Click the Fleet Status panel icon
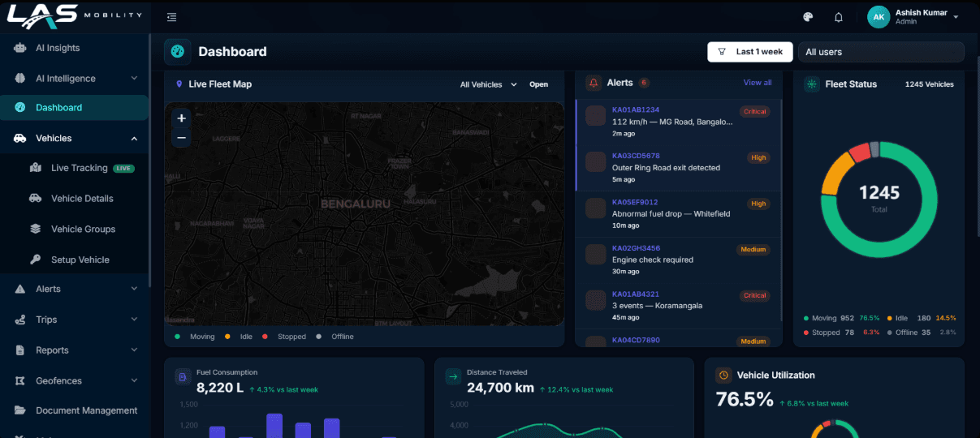 (811, 84)
